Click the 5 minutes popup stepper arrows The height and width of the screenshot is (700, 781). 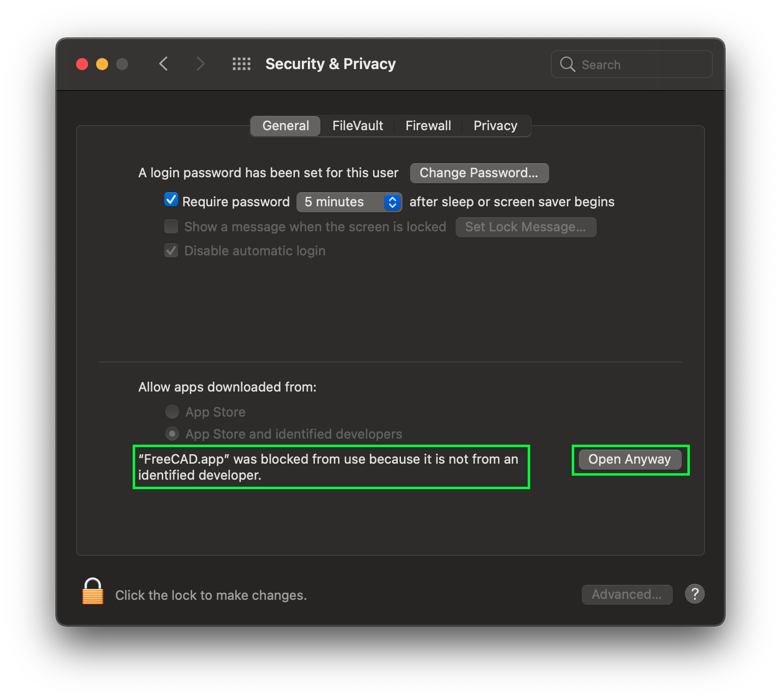(392, 202)
